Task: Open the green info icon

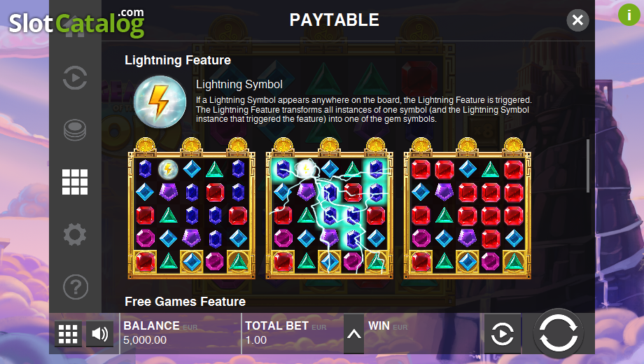Action: [629, 15]
